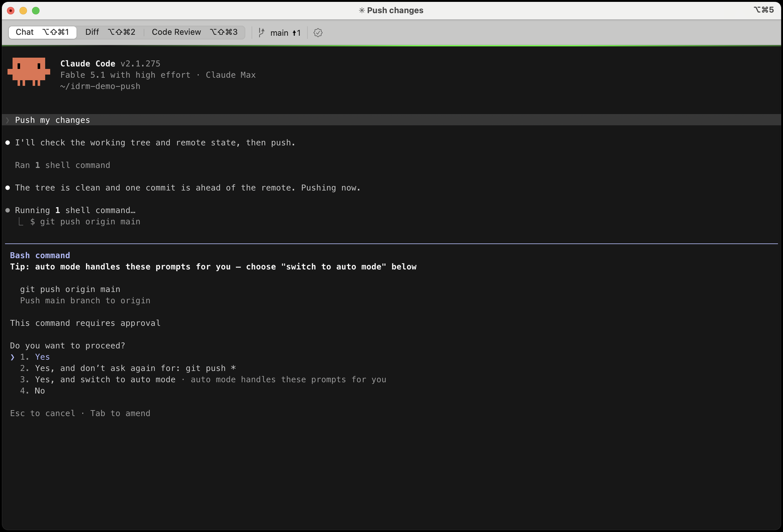Click the 'Tab to amend' hint
783x532 pixels.
tap(120, 413)
